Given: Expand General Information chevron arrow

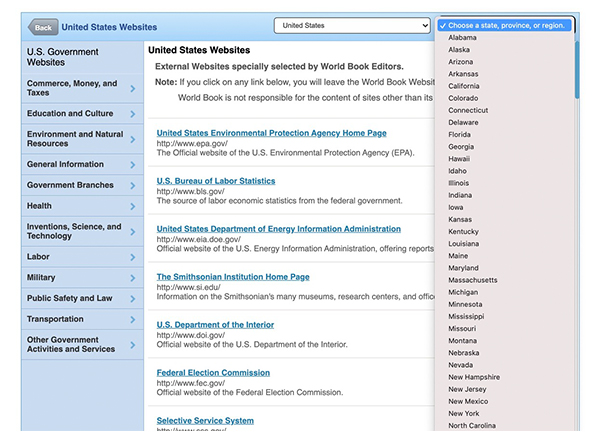Looking at the screenshot, I should (x=133, y=165).
